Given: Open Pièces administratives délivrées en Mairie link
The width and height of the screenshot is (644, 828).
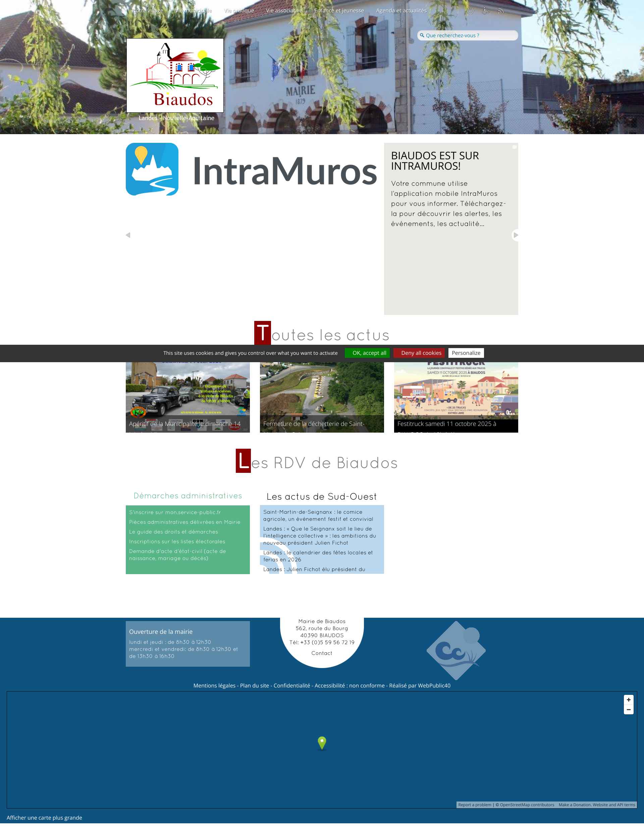Looking at the screenshot, I should pos(185,522).
